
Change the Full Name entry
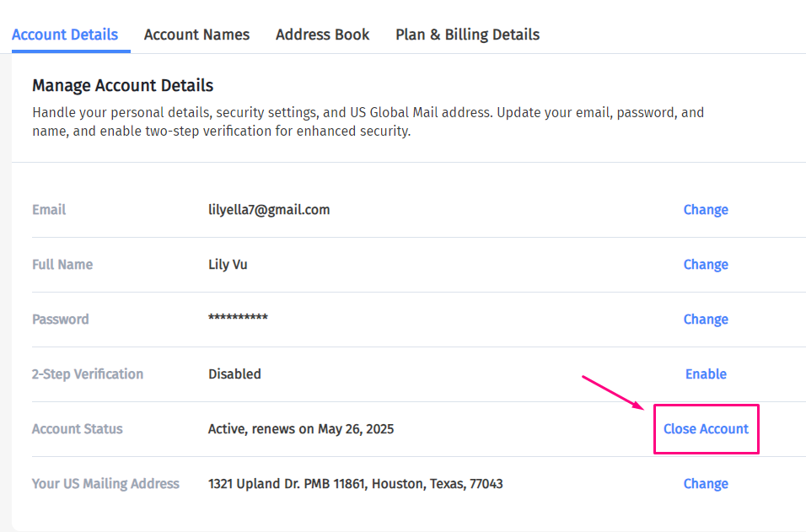(706, 265)
